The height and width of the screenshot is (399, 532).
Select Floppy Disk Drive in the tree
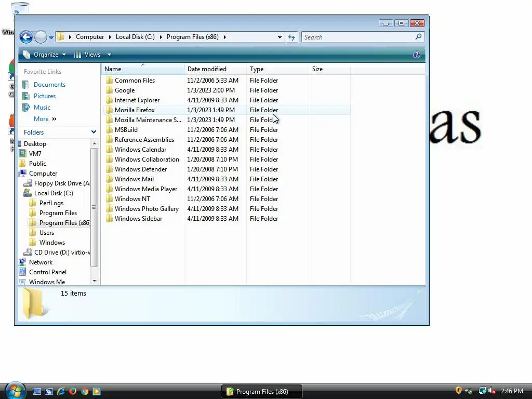pyautogui.click(x=62, y=183)
